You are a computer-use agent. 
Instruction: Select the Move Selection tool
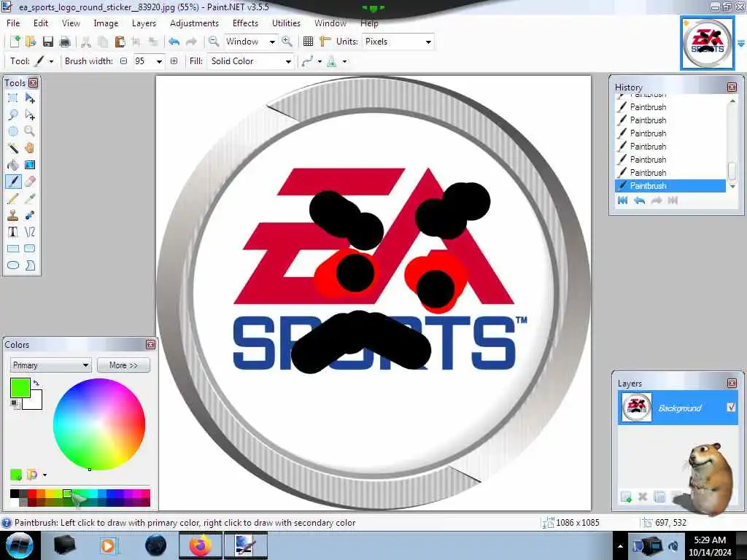tap(29, 114)
